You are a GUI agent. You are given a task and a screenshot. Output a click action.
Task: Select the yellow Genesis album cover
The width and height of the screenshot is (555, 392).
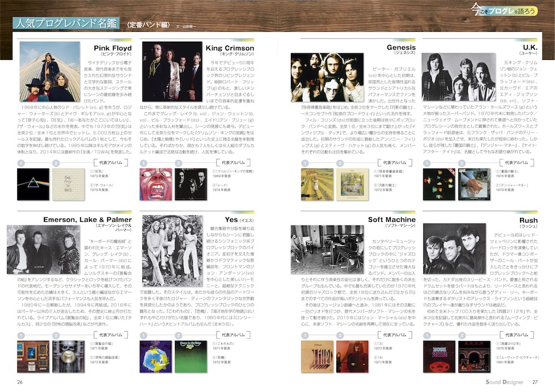click(317, 185)
